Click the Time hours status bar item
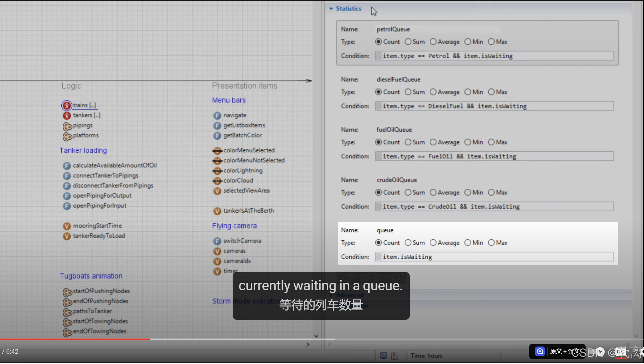The width and height of the screenshot is (644, 364). point(426,356)
